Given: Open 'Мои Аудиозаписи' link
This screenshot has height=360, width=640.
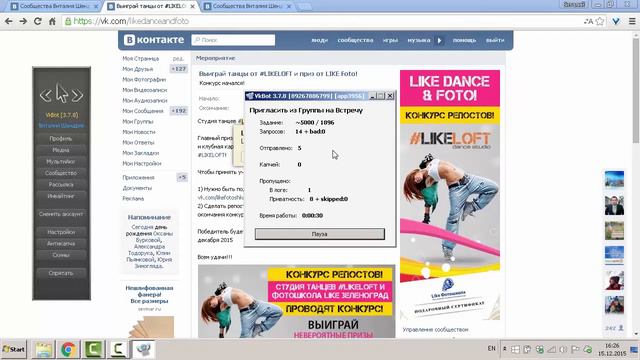Looking at the screenshot, I should coord(145,100).
